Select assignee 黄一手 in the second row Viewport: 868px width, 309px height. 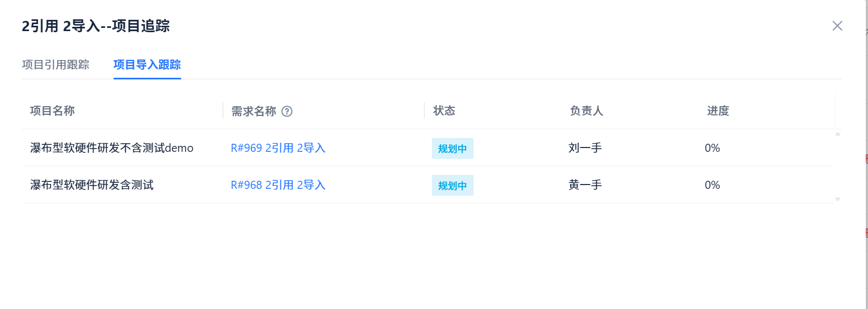[x=585, y=185]
